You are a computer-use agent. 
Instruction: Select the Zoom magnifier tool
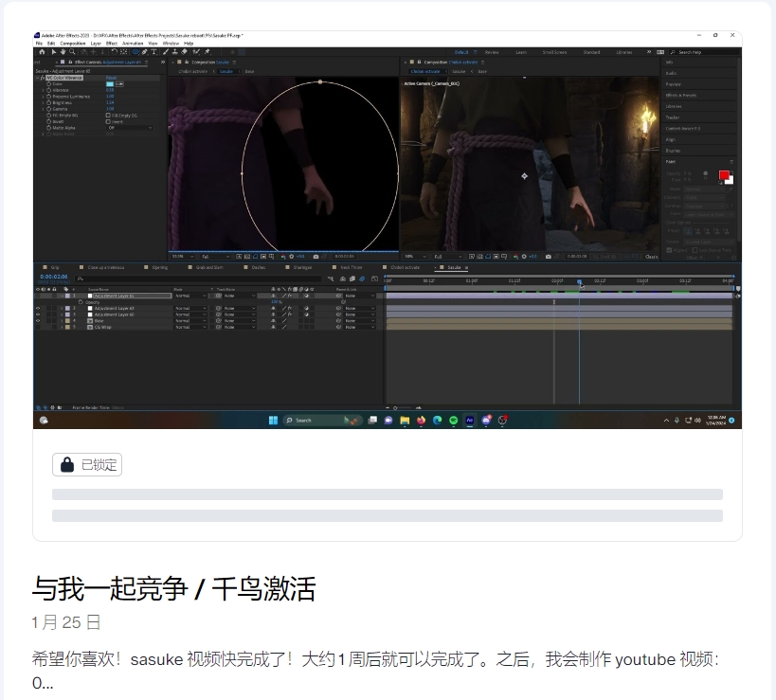pyautogui.click(x=72, y=51)
